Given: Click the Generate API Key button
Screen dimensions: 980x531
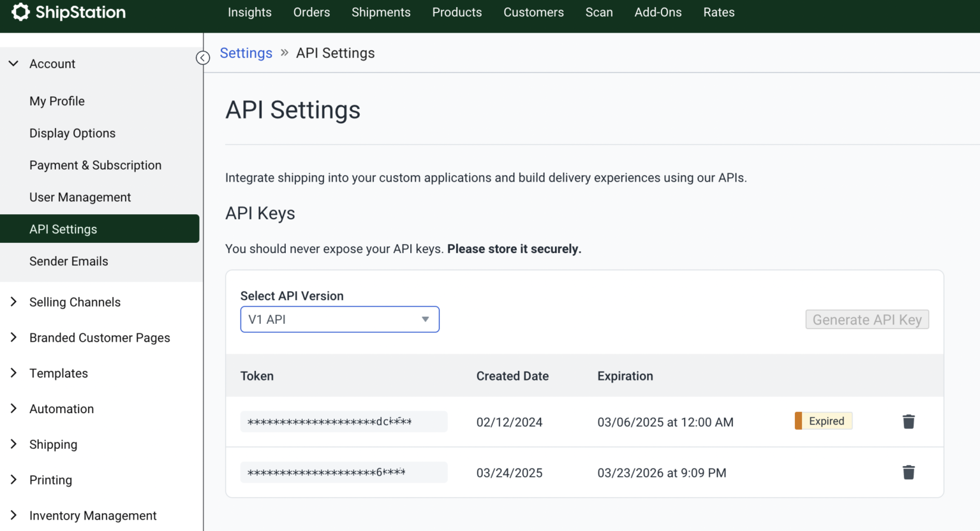Looking at the screenshot, I should point(867,319).
